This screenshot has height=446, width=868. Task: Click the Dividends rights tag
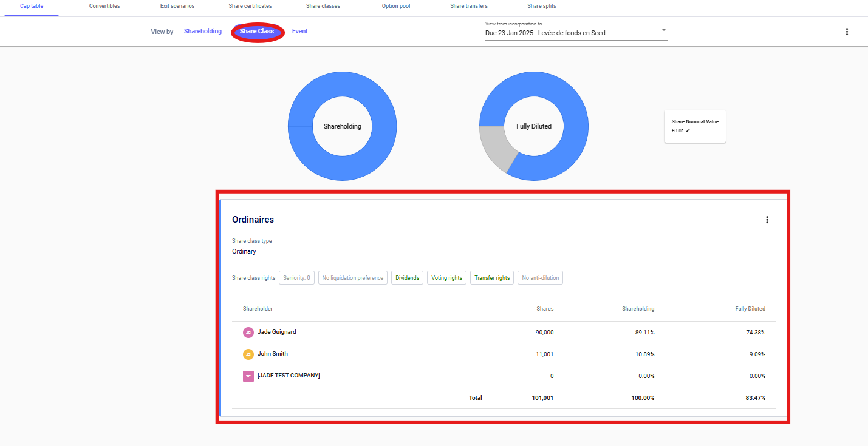407,278
